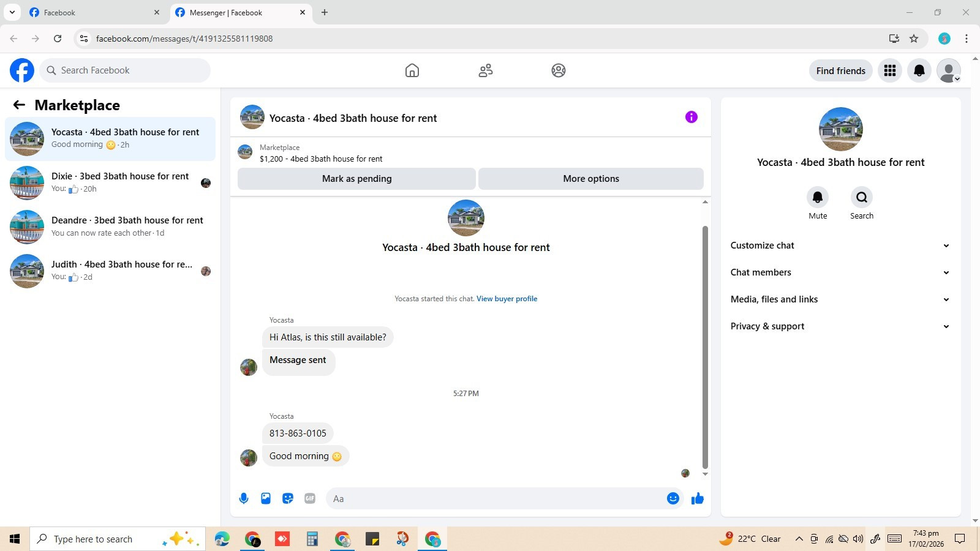The width and height of the screenshot is (980, 551).
Task: Open the Notifications bell
Action: 919,70
